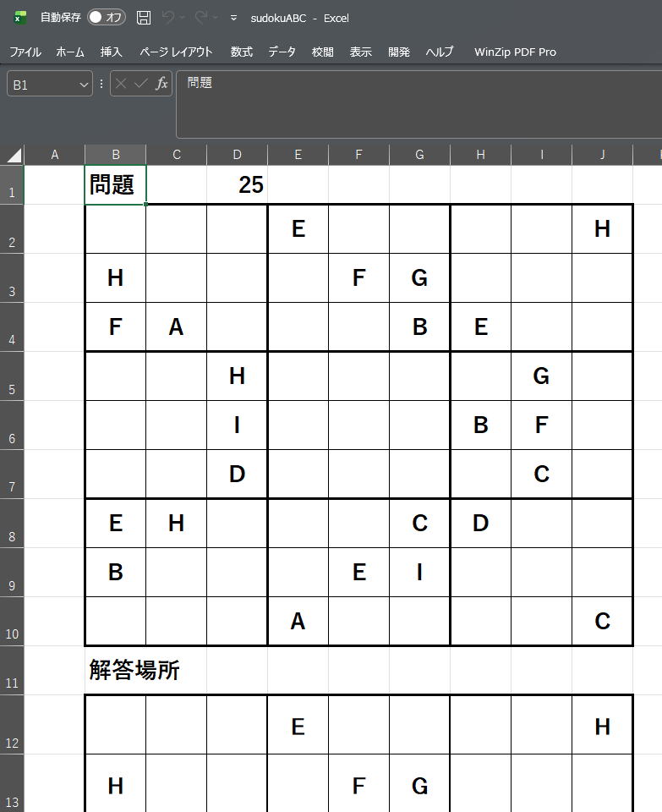Click the Insert Function fx icon
The width and height of the screenshot is (662, 812).
161,84
